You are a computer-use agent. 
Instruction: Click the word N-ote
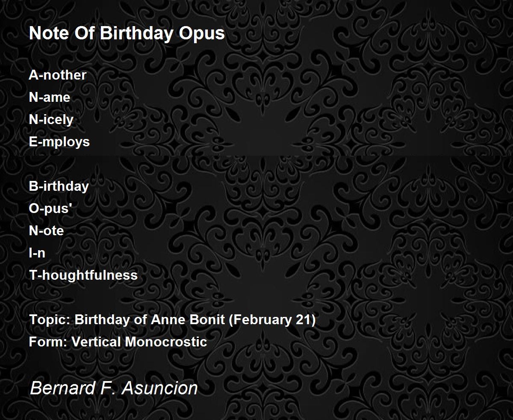pyautogui.click(x=47, y=231)
